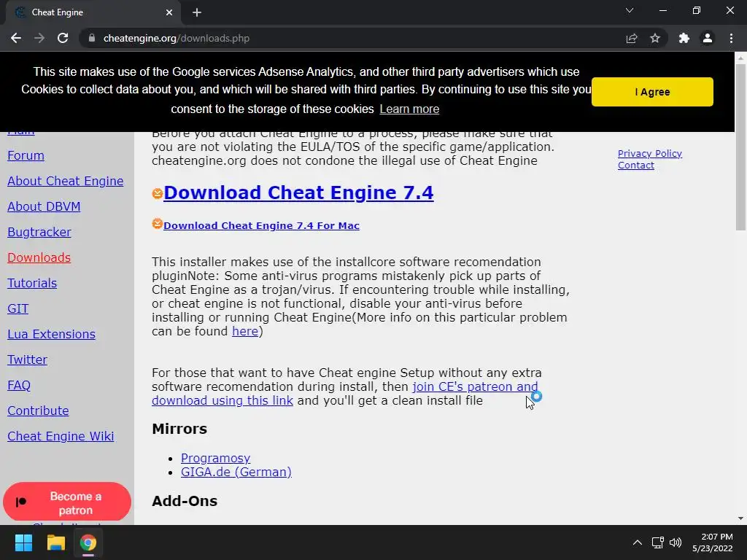Open the 'here' anti-virus info link
This screenshot has height=560, width=747.
point(245,332)
